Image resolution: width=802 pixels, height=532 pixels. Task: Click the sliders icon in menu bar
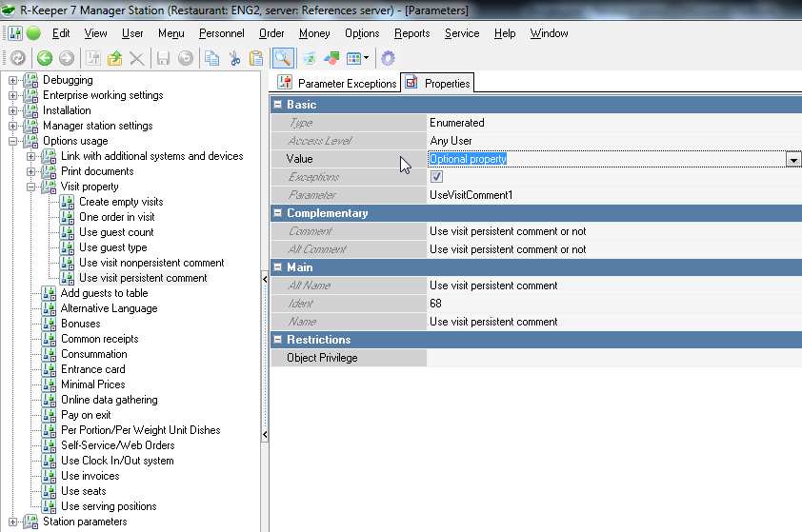click(15, 33)
